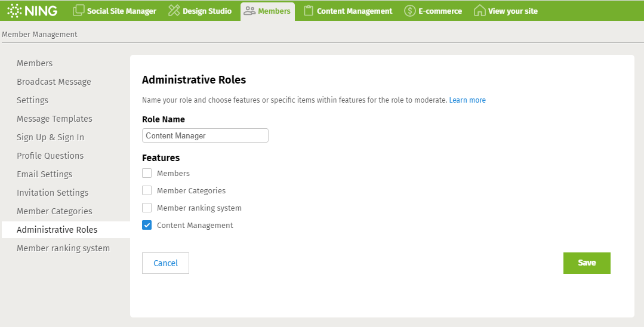644x327 pixels.
Task: Open Broadcast Message in sidebar
Action: coord(54,82)
